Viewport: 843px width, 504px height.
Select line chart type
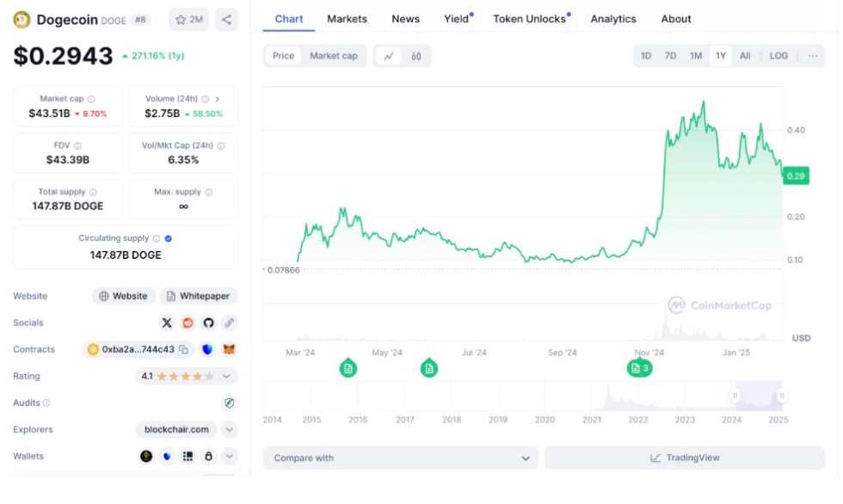(389, 56)
